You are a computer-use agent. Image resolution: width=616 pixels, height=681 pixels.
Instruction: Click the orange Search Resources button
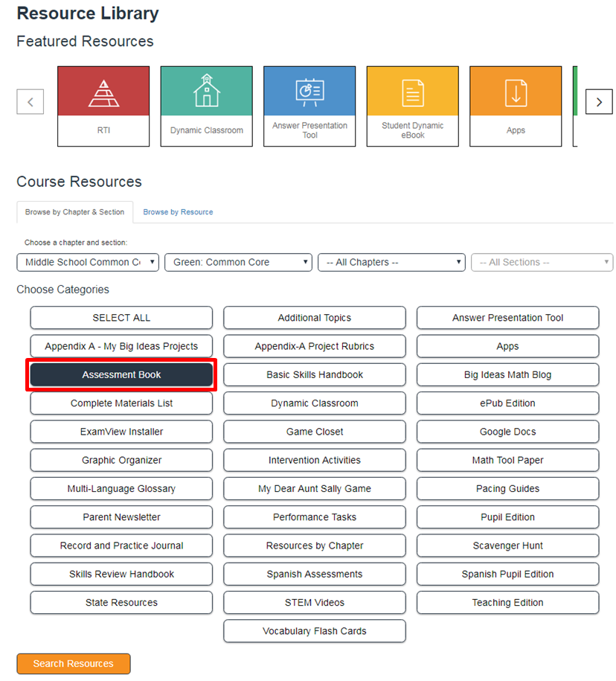(74, 664)
